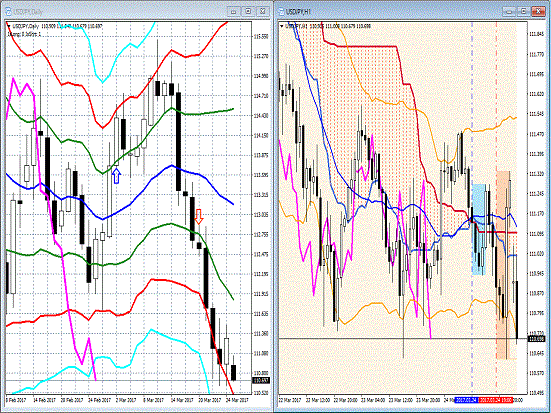Open the triangle menu beside USDJPY,Daily symbol label

(9, 26)
